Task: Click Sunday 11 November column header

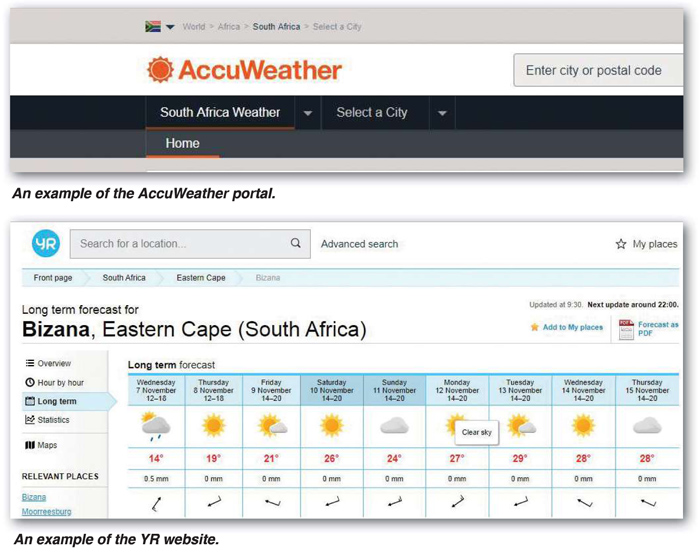Action: [x=395, y=390]
